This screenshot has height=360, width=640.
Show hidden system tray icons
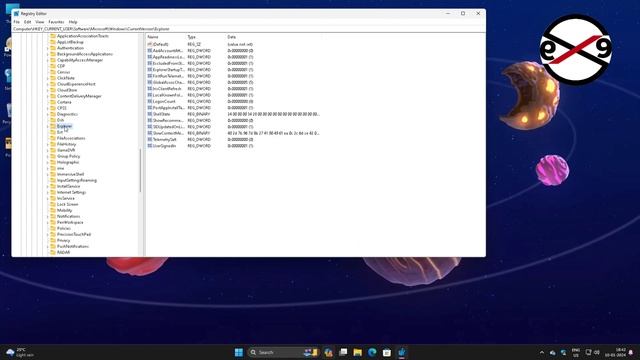(542, 352)
